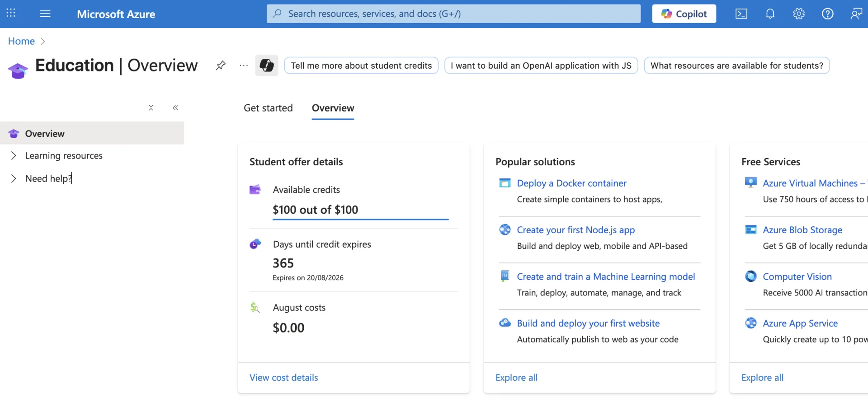Screen dimensions: 868x398
Task: Click the Node.js app solution icon
Action: click(505, 229)
